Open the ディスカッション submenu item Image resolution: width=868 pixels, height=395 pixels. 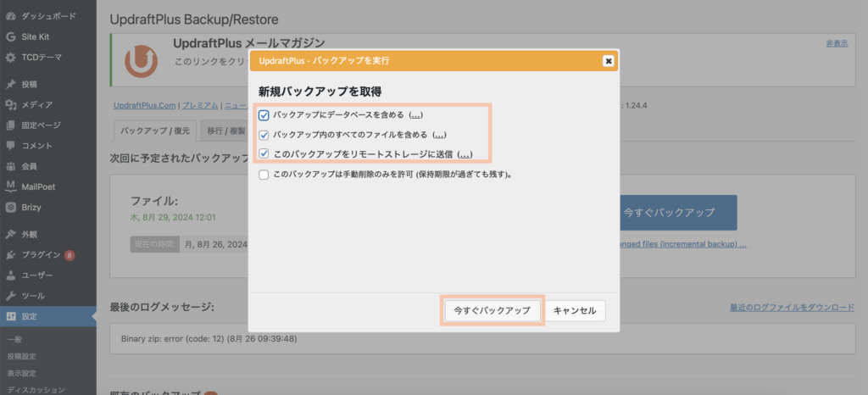(x=36, y=389)
